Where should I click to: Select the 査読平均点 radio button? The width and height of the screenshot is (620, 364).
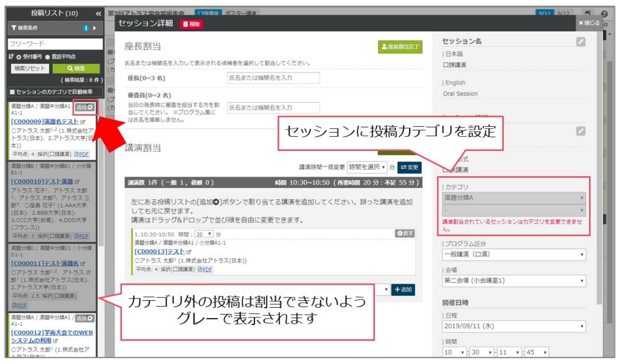(49, 55)
